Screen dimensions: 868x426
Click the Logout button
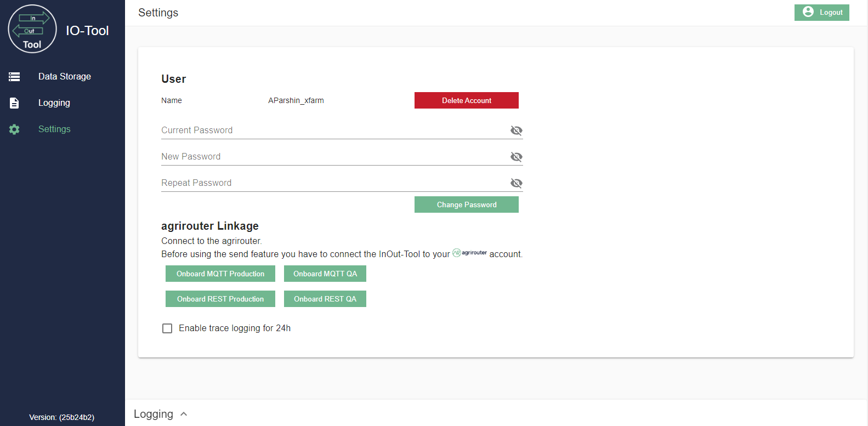click(821, 13)
